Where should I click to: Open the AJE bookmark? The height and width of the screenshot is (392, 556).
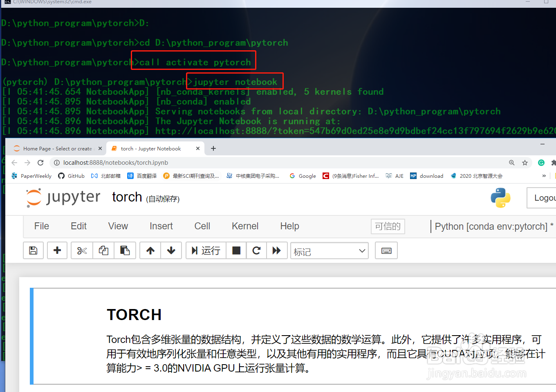pos(395,176)
